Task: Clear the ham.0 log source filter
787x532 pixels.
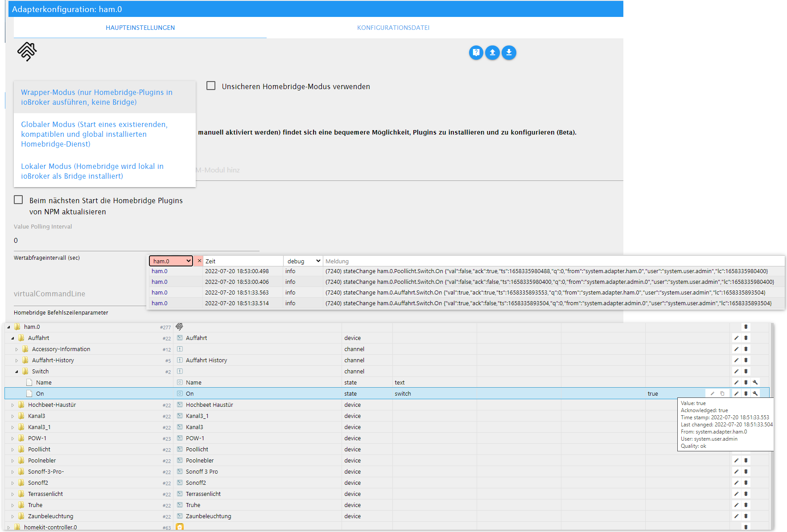Action: pyautogui.click(x=199, y=261)
